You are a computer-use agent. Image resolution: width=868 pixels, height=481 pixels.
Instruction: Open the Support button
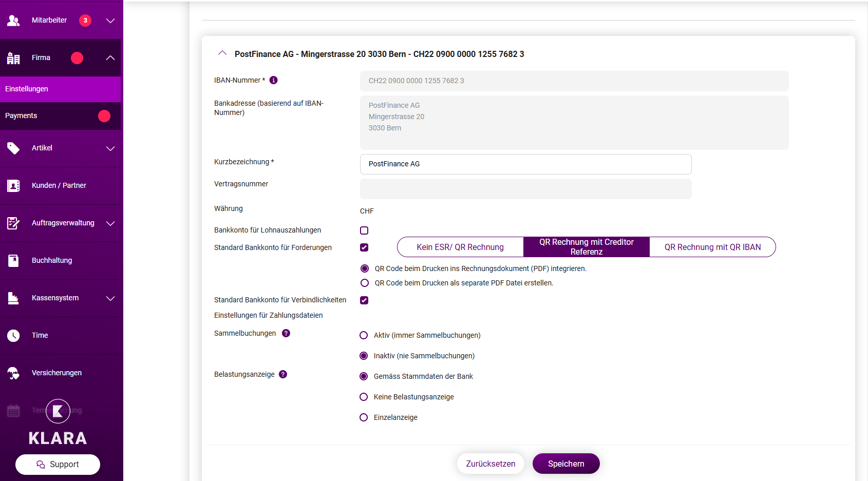tap(58, 465)
